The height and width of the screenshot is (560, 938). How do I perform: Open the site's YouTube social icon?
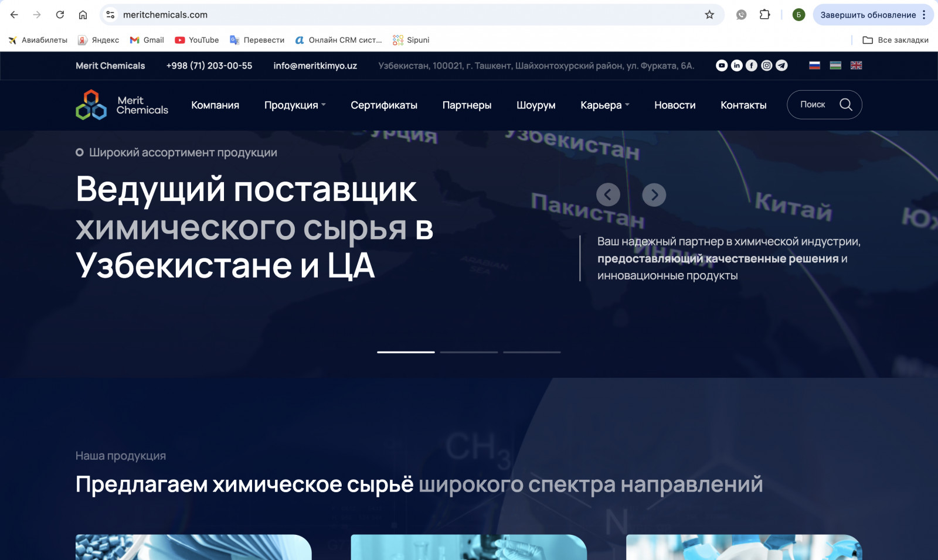click(x=722, y=66)
